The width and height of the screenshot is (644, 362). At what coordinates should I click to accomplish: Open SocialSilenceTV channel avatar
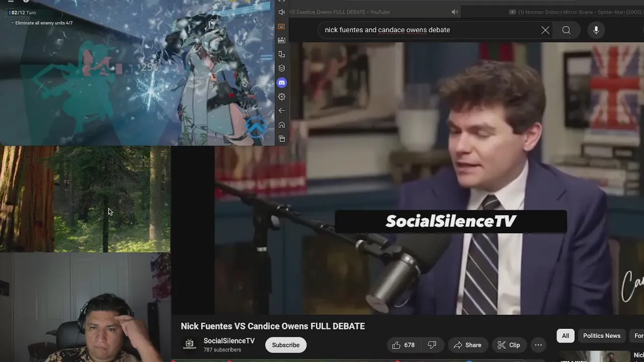click(190, 344)
